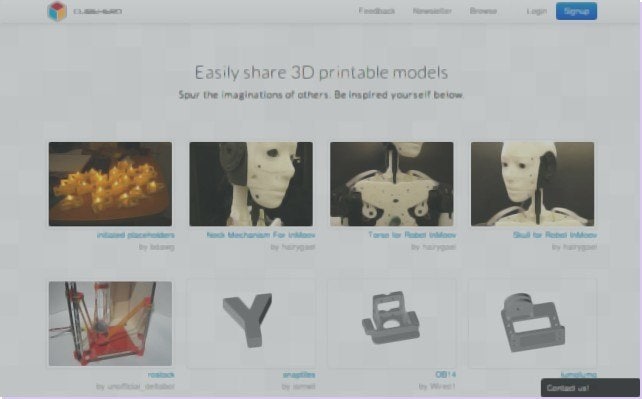Image resolution: width=642 pixels, height=399 pixels.
Task: Go to the Browse page
Action: point(483,11)
